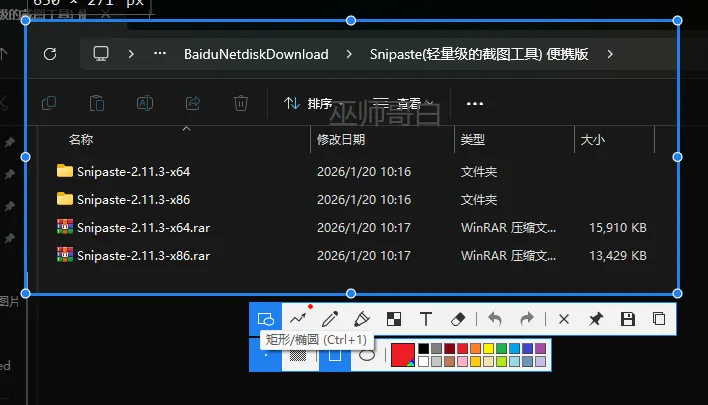Sort by the 名称 column header
The image size is (708, 405).
[81, 140]
